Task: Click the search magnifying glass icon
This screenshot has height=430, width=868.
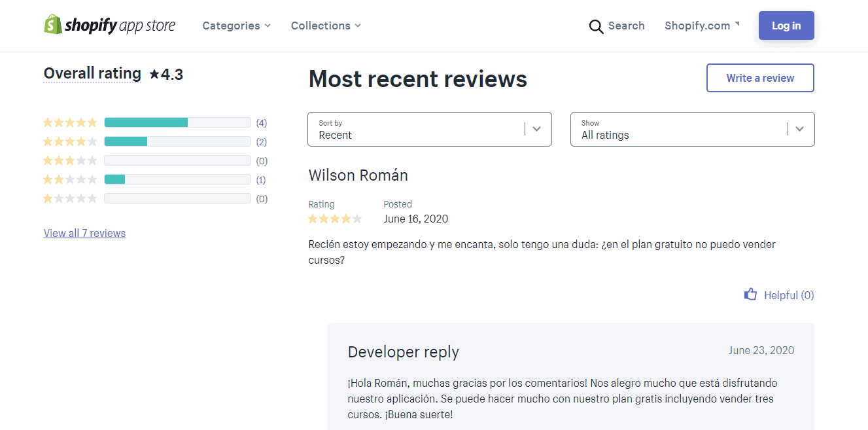Action: (596, 26)
